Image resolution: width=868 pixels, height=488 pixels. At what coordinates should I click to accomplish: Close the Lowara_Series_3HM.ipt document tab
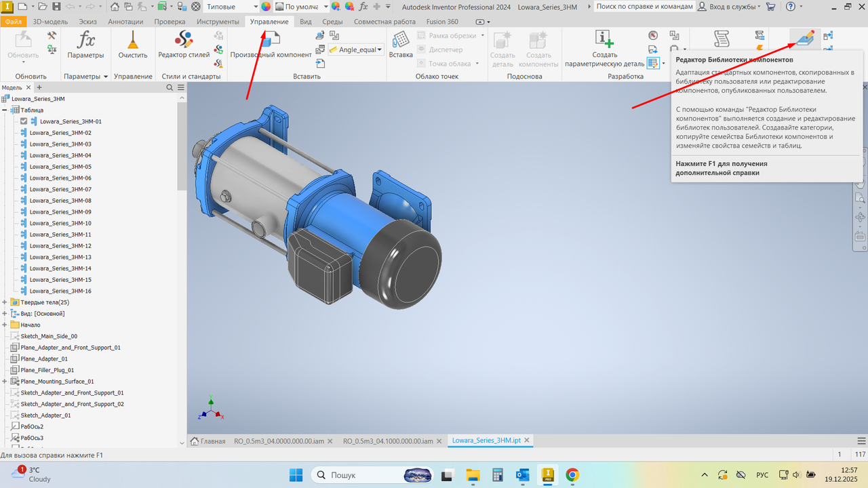(x=527, y=441)
